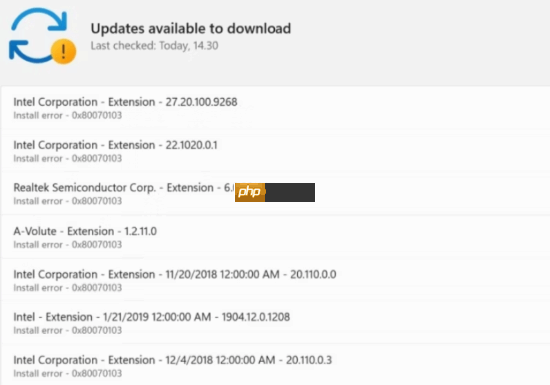Click install error under 20.110.0.3 update
The height and width of the screenshot is (385, 550).
click(x=68, y=374)
